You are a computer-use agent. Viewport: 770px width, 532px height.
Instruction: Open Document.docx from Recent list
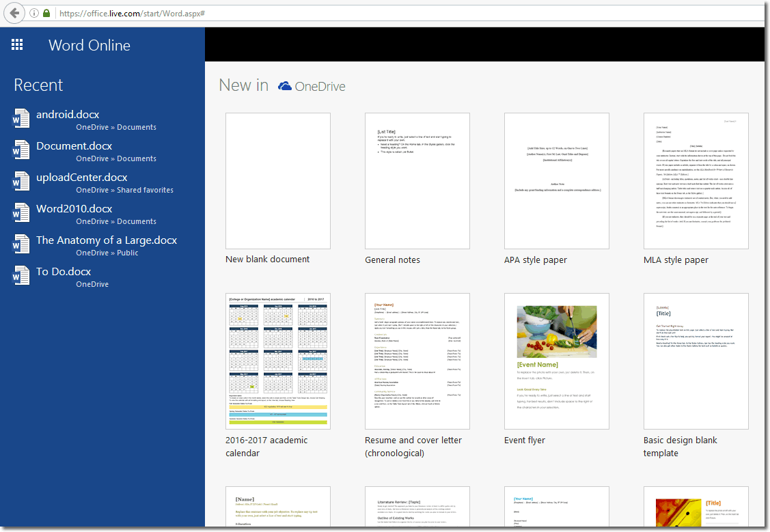[74, 145]
